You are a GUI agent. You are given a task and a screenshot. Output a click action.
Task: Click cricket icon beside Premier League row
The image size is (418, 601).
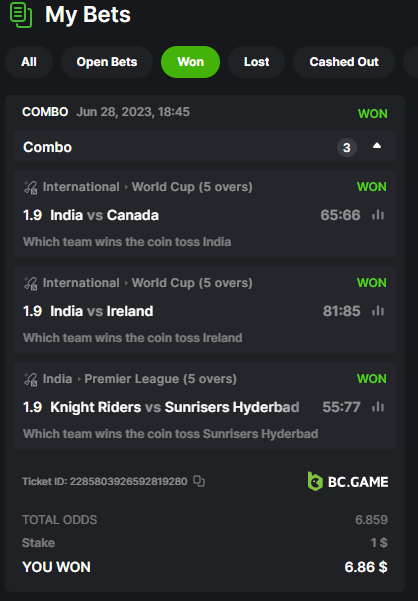[31, 379]
